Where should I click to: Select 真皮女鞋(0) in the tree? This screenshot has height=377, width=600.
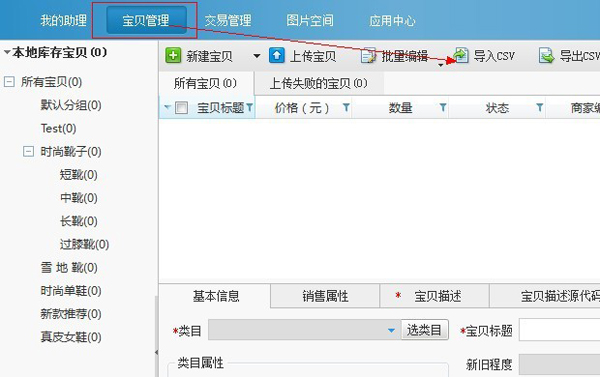click(x=71, y=337)
